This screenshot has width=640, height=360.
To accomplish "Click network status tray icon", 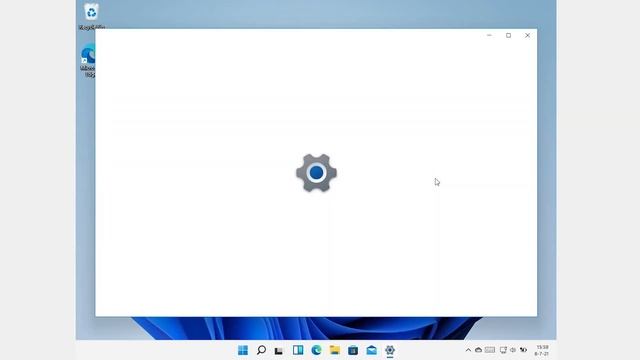I will (503, 350).
